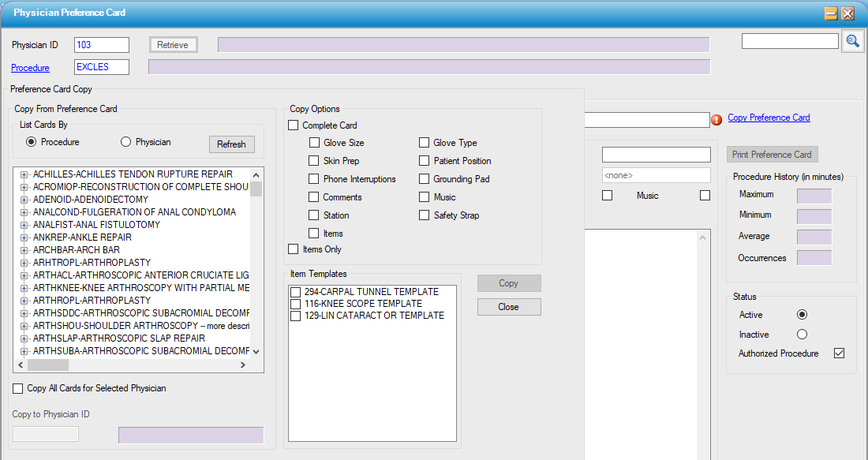Viewport: 868px width, 460px height.
Task: Close the Physician Preference Card window
Action: [x=848, y=13]
